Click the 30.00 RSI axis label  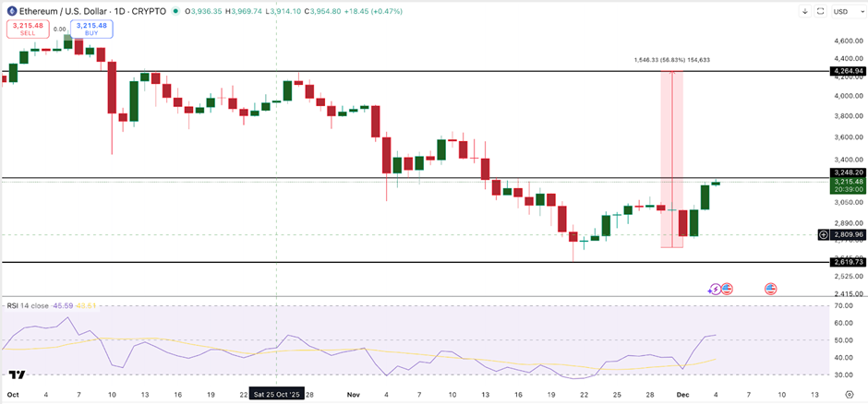click(x=845, y=374)
